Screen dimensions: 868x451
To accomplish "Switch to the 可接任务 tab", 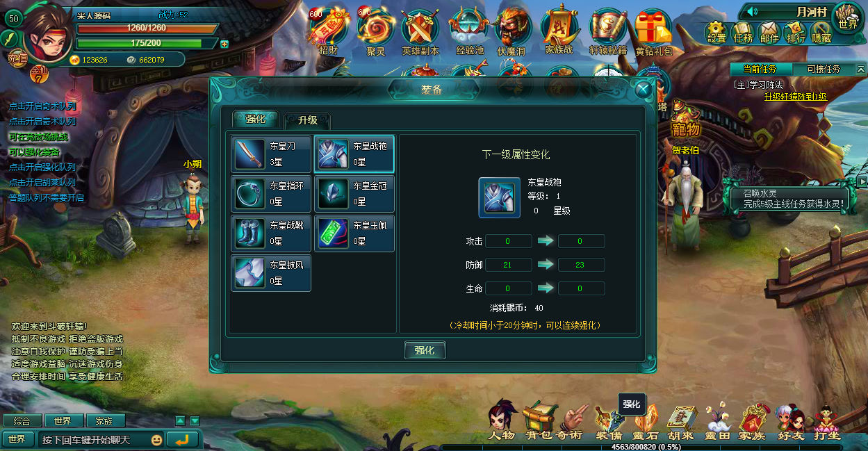I will point(824,69).
